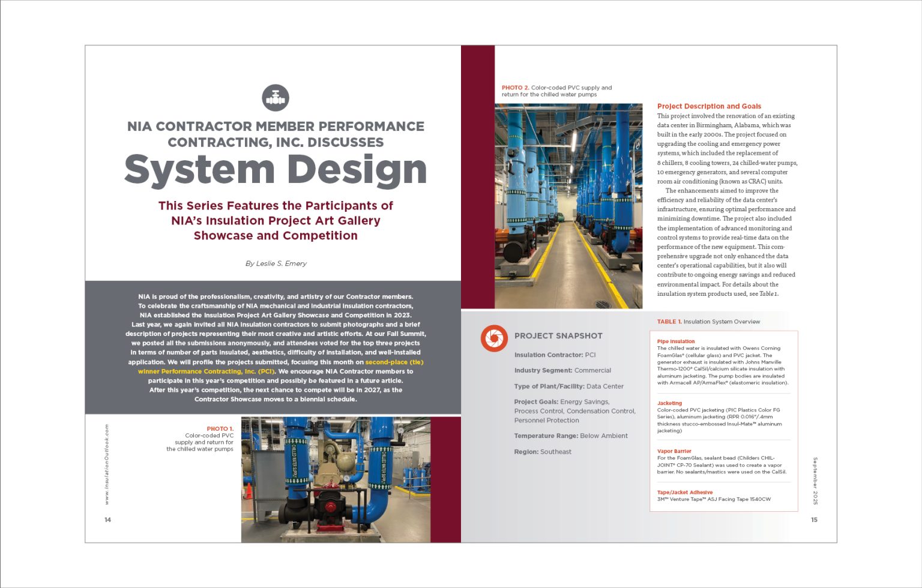This screenshot has width=922, height=588.
Task: Click the www.InsulationOutlook.com vertical text
Action: point(107,464)
